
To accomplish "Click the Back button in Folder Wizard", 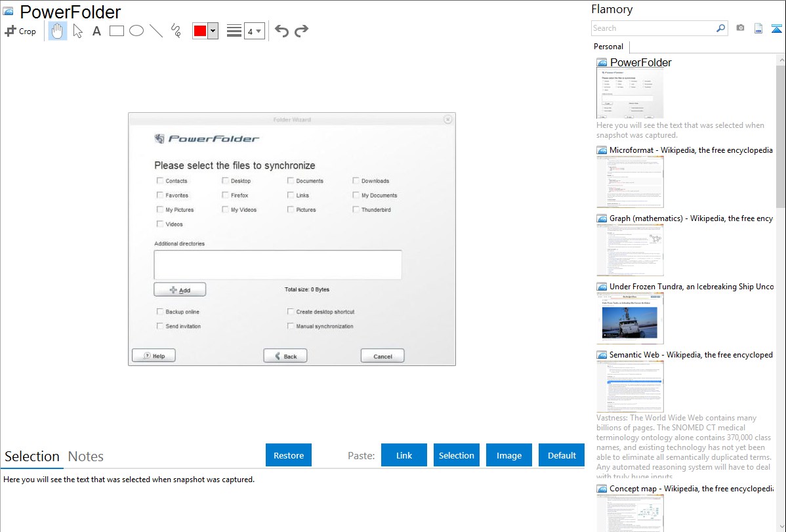I will [x=285, y=356].
